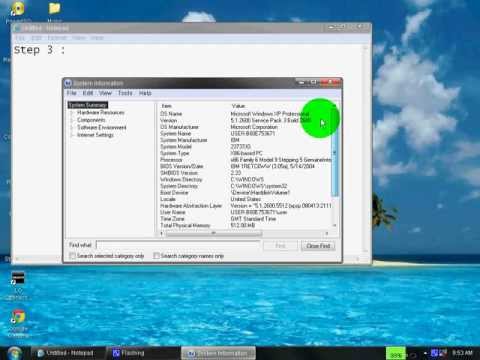Click the Locale row
Image resolution: width=480 pixels, height=360 pixels.
coord(245,199)
